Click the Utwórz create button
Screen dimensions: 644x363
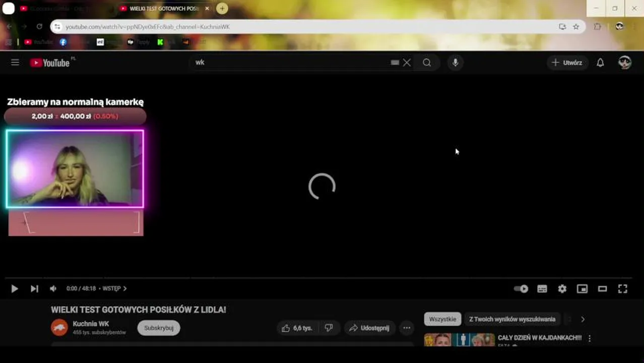click(567, 63)
